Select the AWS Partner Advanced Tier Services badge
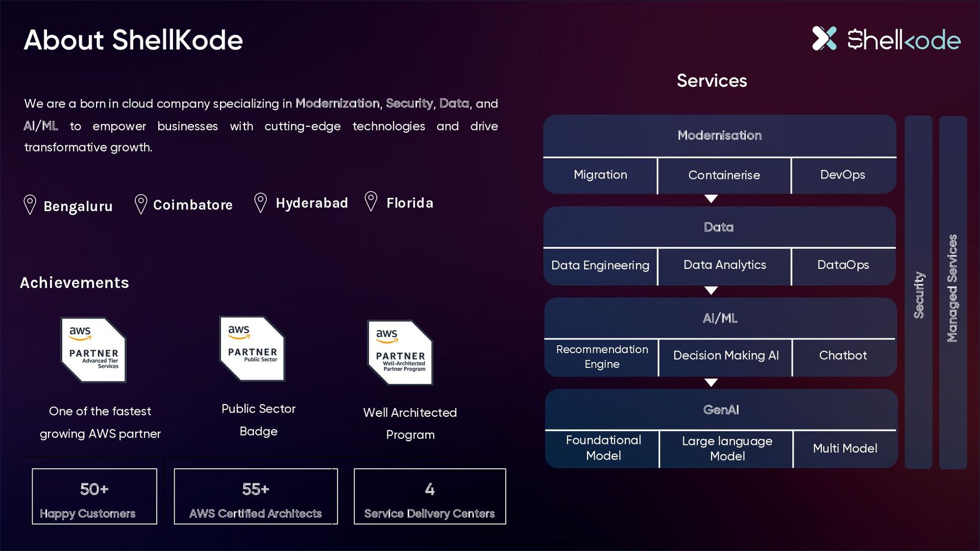 click(93, 350)
